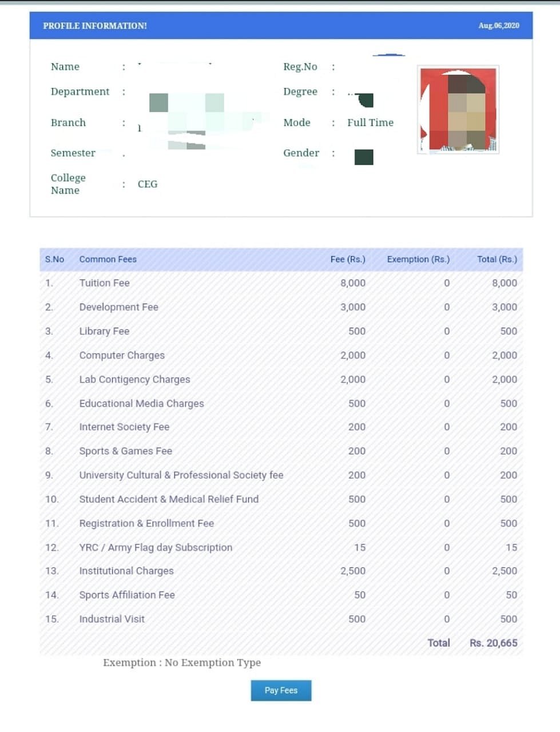Click the Fee (Rs.) column header
Viewport: 560px width, 732px height.
[x=347, y=259]
